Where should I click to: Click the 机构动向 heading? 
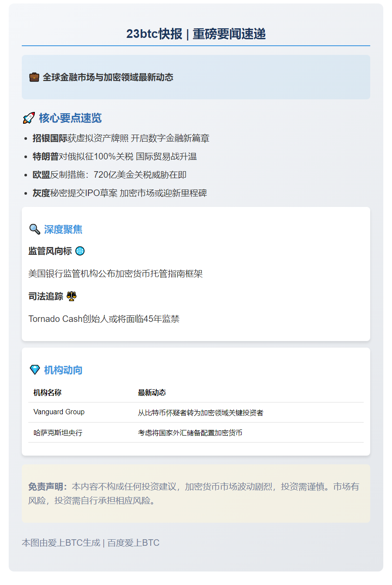(63, 370)
